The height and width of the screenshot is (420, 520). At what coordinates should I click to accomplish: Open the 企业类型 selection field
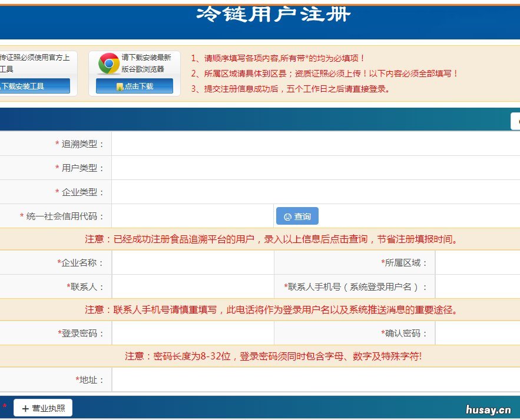point(265,191)
